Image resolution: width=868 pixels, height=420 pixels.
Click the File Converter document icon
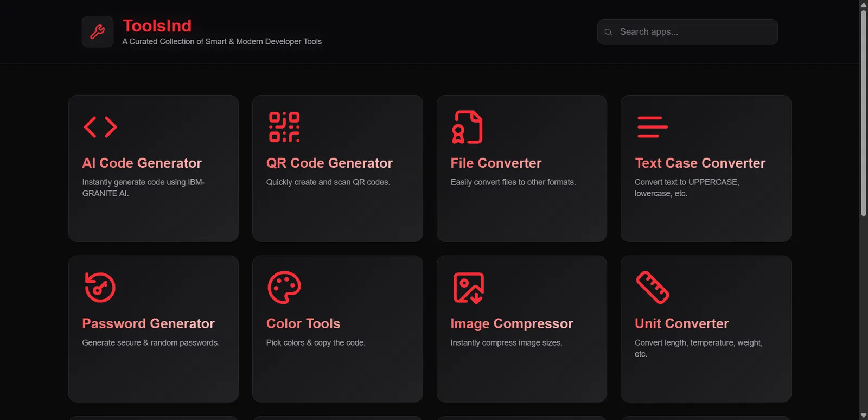468,127
